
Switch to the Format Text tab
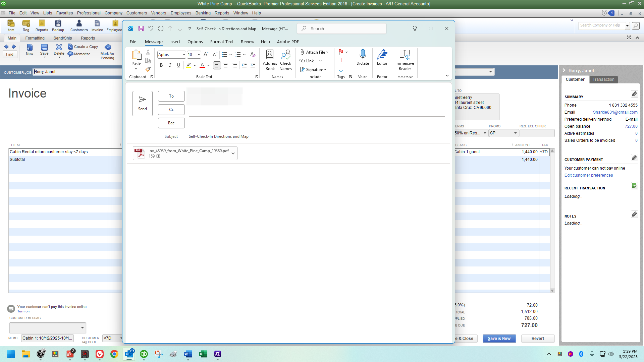pyautogui.click(x=221, y=42)
